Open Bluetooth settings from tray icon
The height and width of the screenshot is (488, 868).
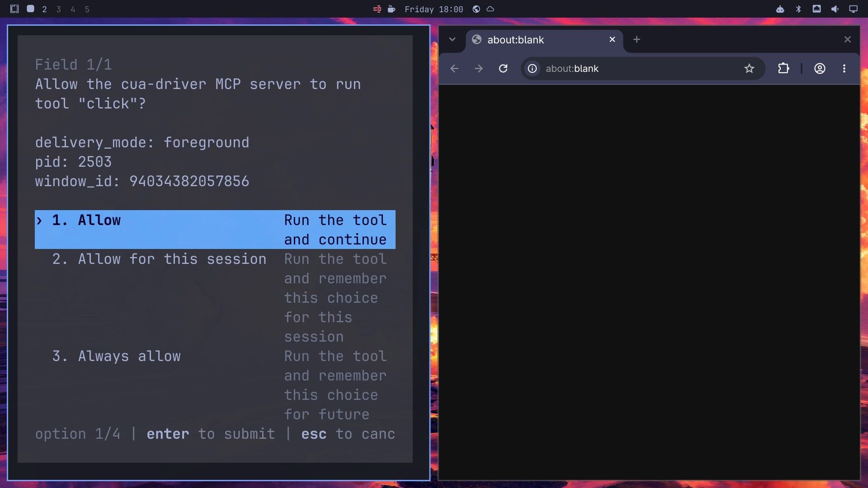798,9
